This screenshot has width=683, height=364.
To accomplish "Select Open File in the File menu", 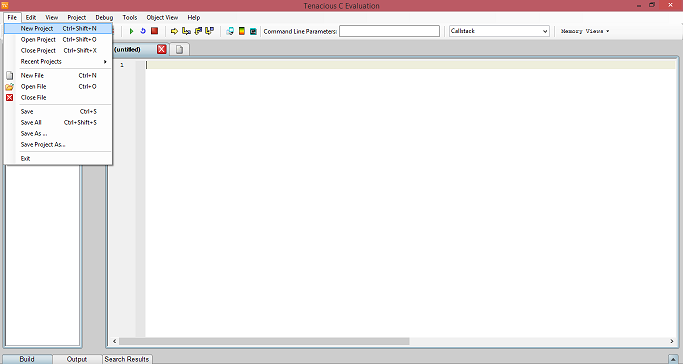I will (x=58, y=87).
